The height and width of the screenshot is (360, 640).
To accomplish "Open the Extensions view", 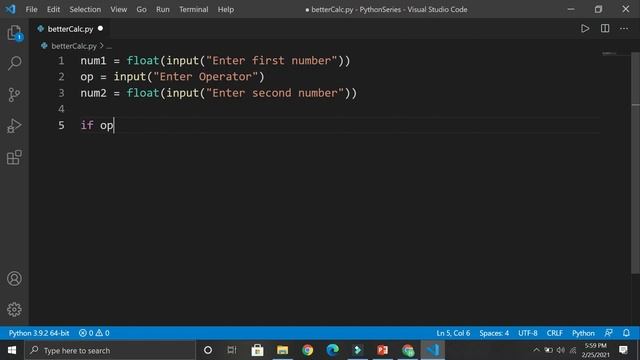I will coord(14,157).
